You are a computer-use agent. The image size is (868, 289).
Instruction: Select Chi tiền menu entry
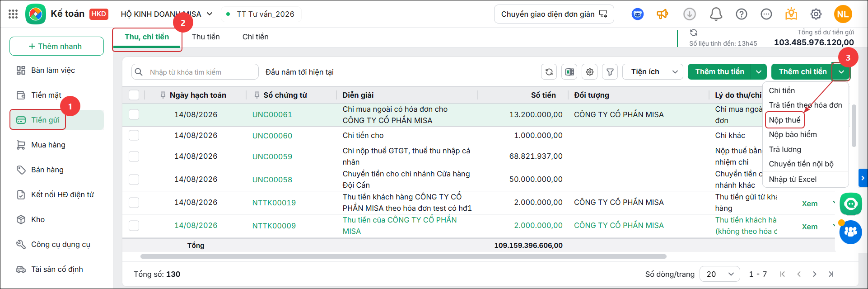782,90
